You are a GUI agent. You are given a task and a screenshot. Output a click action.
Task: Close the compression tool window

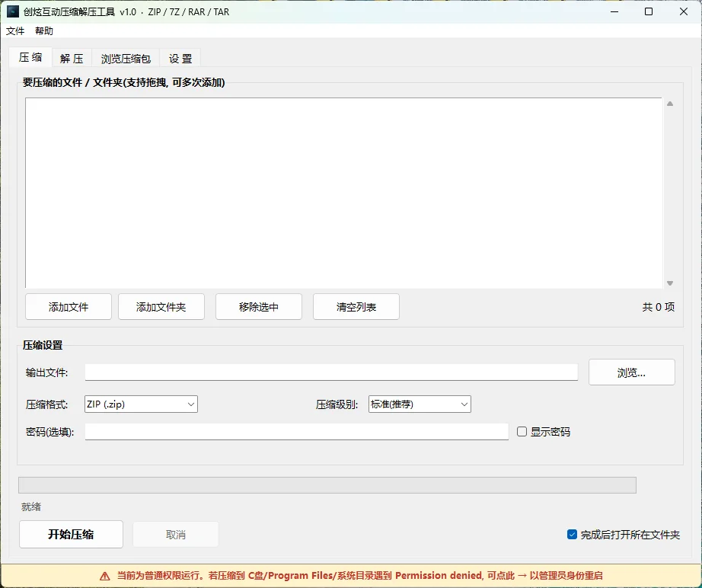(x=684, y=11)
